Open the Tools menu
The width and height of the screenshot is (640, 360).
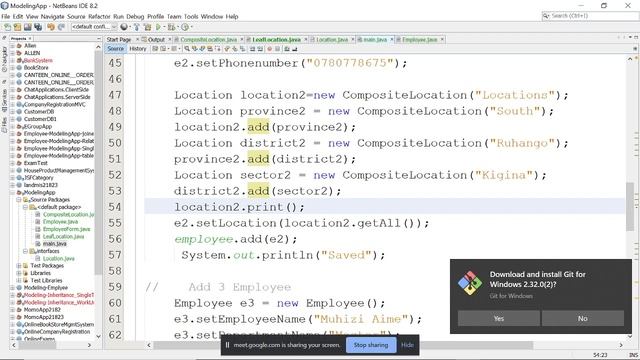click(191, 16)
